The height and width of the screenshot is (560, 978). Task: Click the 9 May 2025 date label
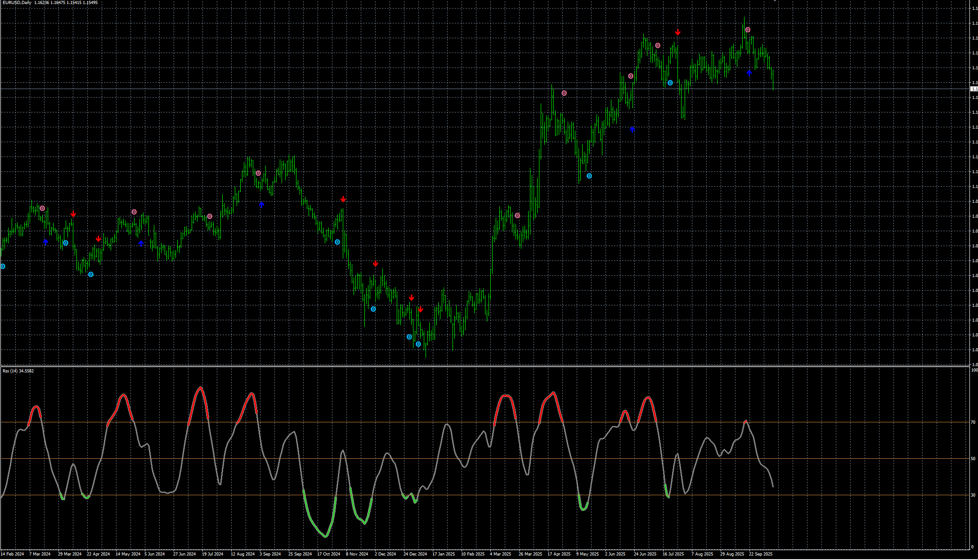pyautogui.click(x=587, y=554)
